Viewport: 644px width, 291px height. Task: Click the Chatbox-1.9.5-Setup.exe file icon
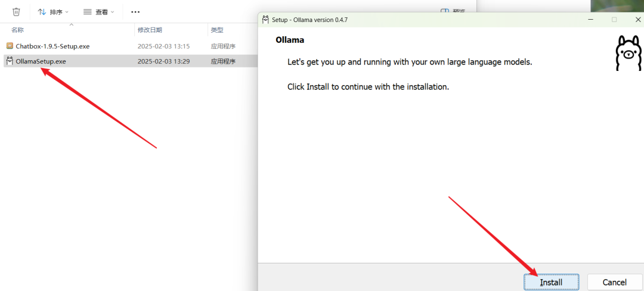click(x=10, y=46)
